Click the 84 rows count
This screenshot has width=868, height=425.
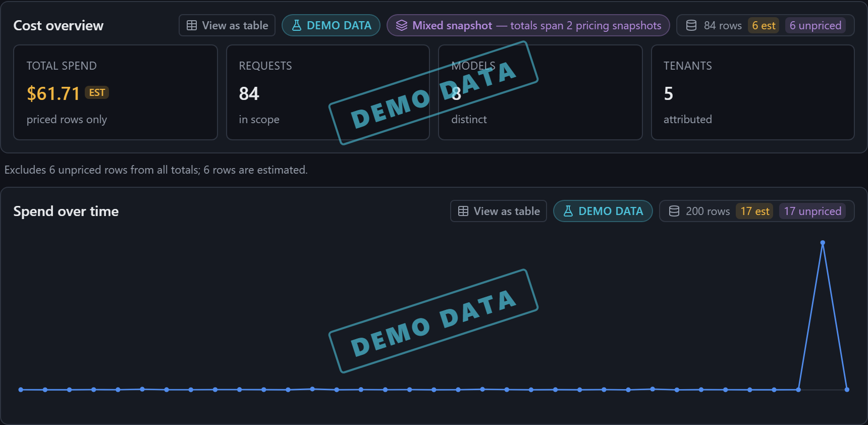[723, 25]
